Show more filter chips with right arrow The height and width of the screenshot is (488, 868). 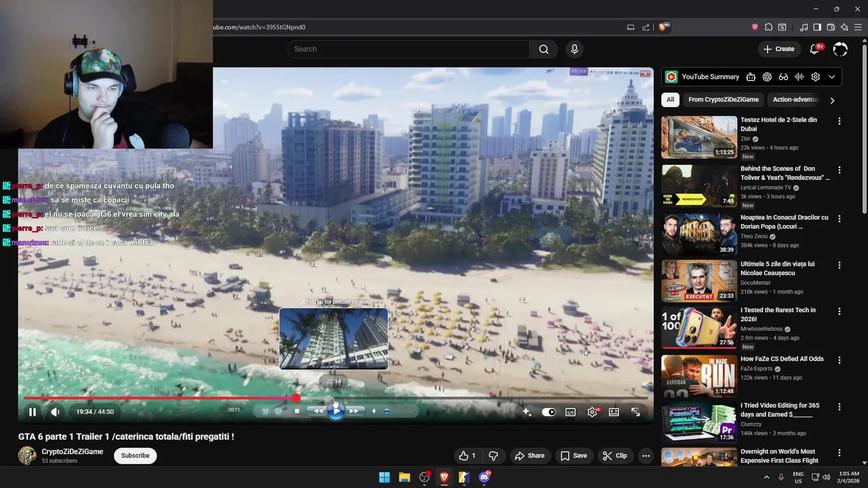[832, 100]
